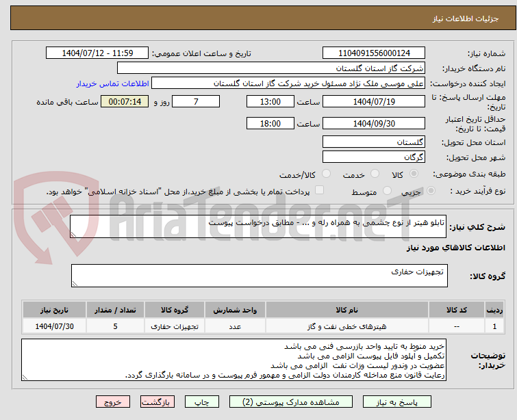Click the deadline date field 1404/07/19
Image resolution: width=517 pixels, height=420 pixels.
tap(374, 101)
